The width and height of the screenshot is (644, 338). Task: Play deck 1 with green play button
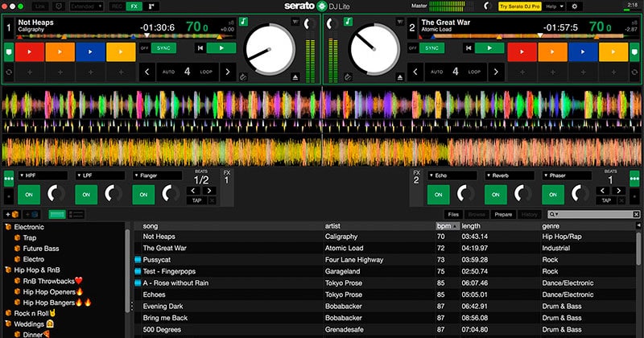221,48
